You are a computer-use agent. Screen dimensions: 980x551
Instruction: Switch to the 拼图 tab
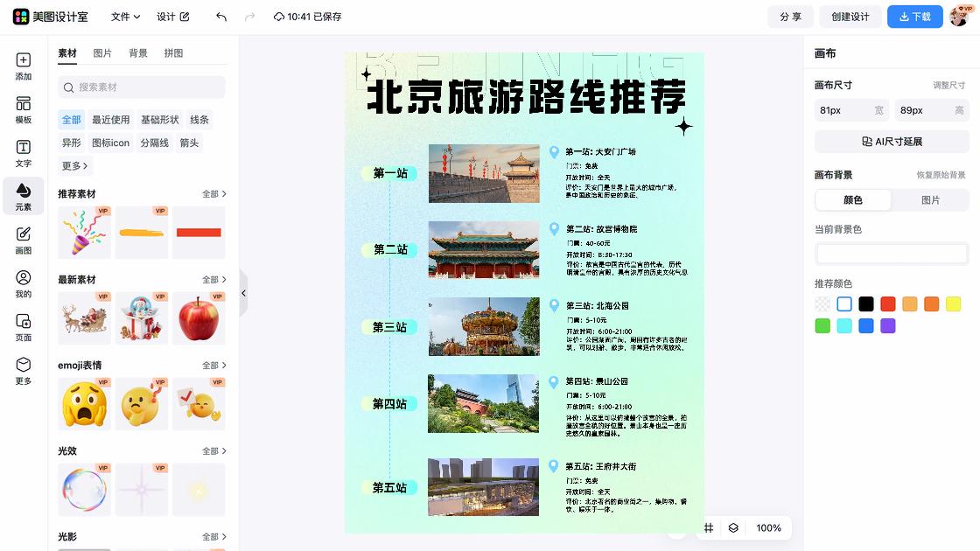coord(174,53)
